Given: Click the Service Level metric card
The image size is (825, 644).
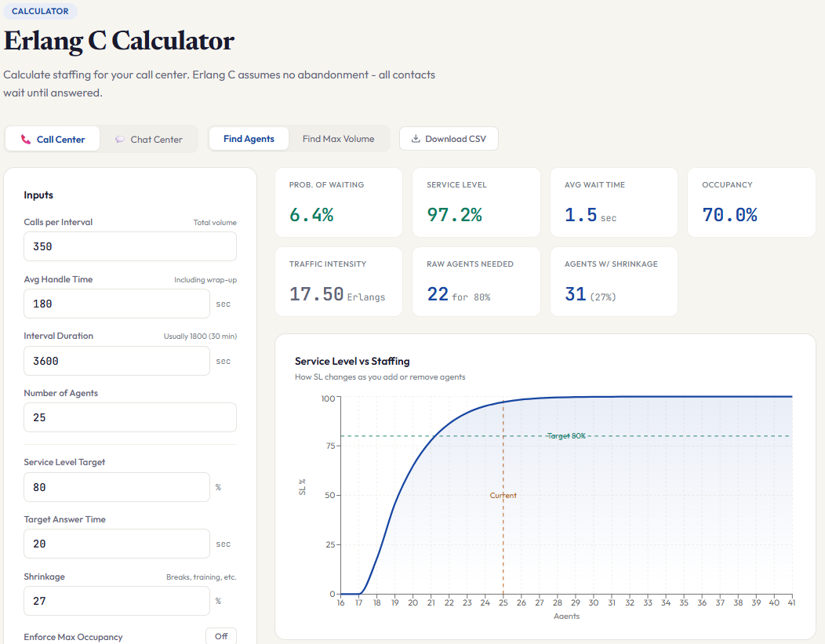Looking at the screenshot, I should coord(475,202).
